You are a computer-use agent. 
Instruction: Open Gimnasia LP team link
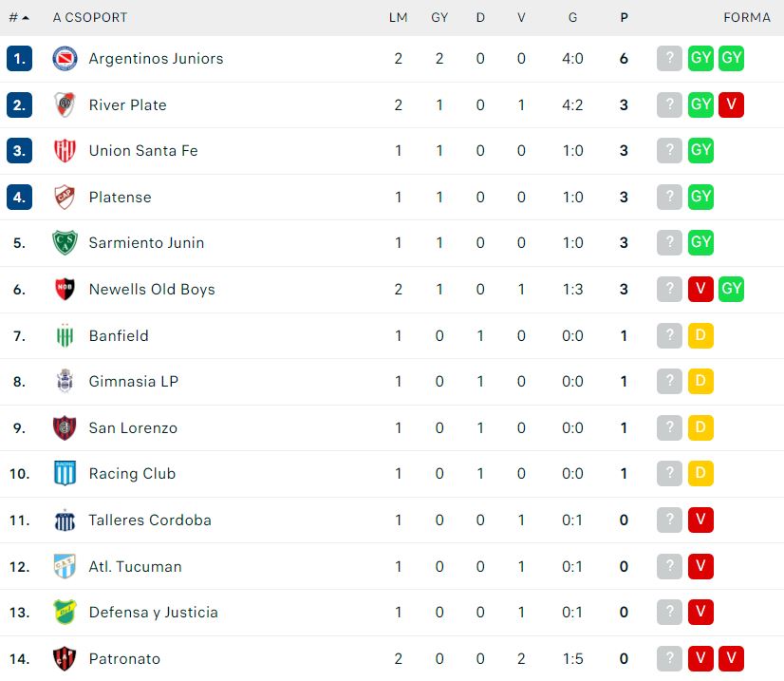pos(134,381)
